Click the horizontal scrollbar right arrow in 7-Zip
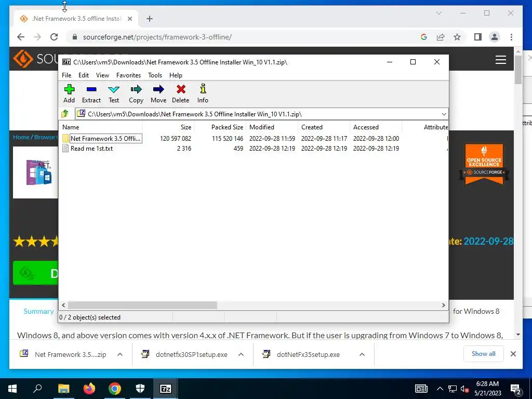The height and width of the screenshot is (399, 532). pyautogui.click(x=444, y=305)
